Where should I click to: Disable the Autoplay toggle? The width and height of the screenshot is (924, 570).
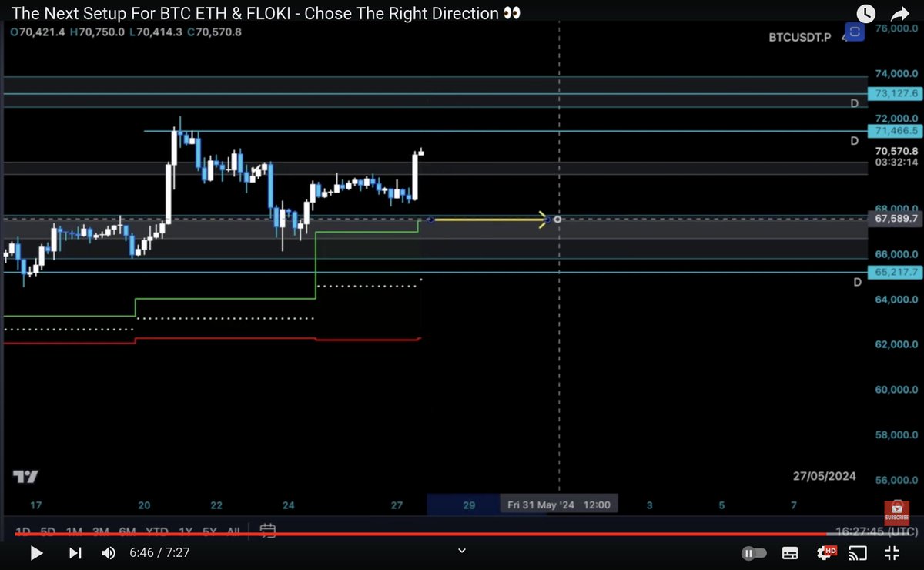(754, 552)
